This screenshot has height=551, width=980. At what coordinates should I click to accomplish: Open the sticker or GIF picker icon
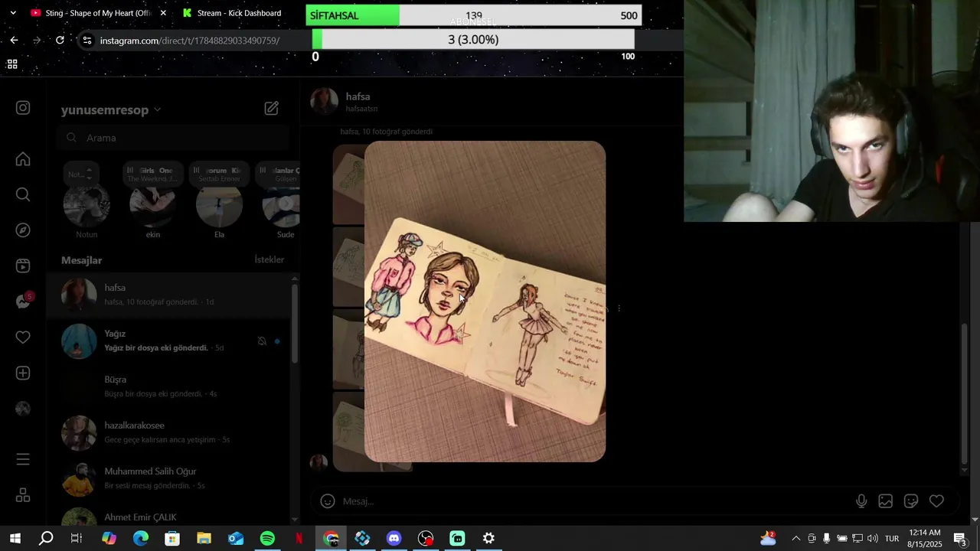click(x=911, y=501)
